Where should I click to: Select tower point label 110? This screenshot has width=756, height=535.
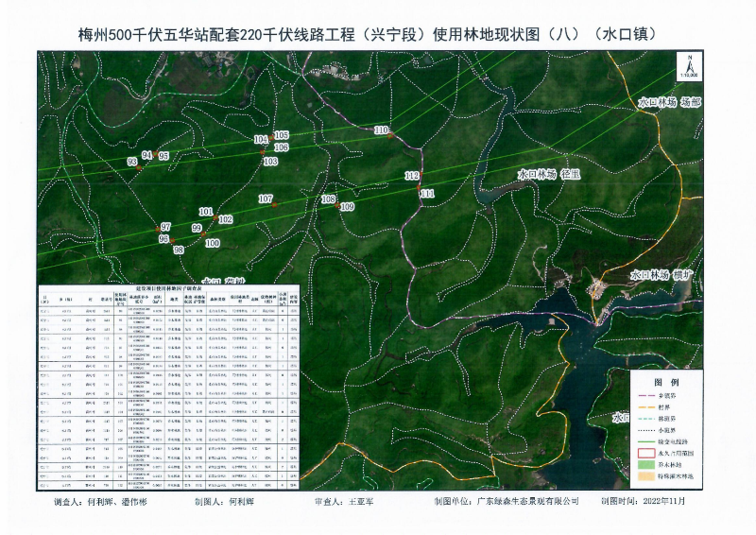(x=381, y=130)
